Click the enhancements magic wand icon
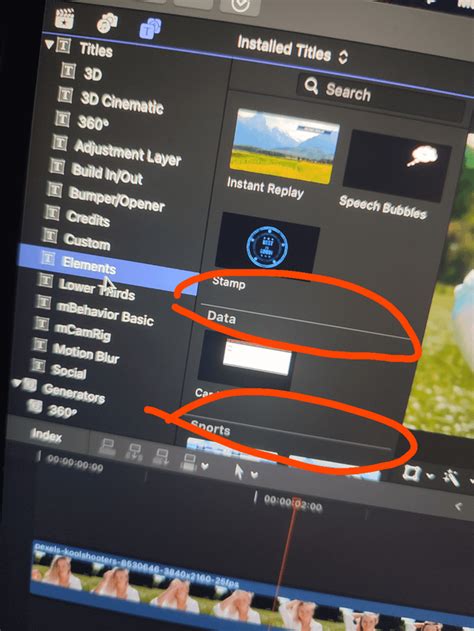The width and height of the screenshot is (474, 631). pyautogui.click(x=451, y=478)
